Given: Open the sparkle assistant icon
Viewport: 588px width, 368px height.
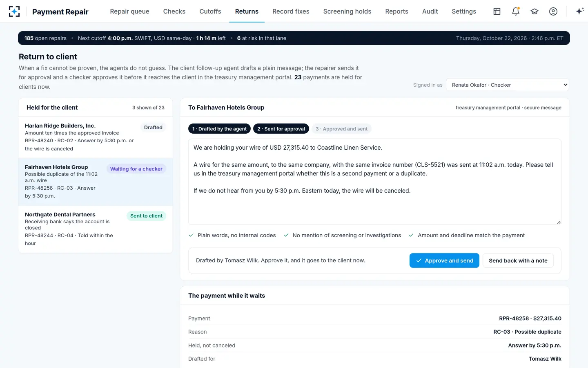Looking at the screenshot, I should tap(579, 11).
